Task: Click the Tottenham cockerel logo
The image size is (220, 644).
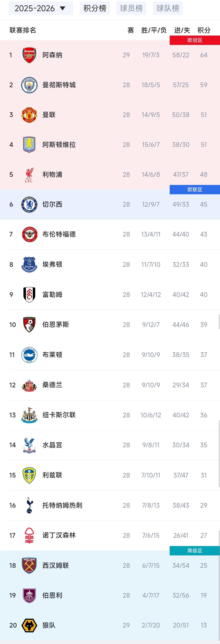Action: pos(29,505)
